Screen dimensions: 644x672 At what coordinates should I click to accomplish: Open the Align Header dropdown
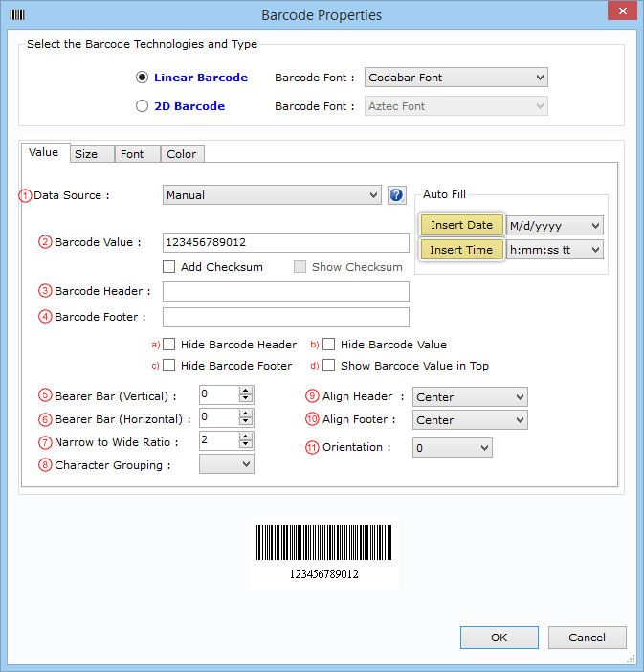point(470,397)
